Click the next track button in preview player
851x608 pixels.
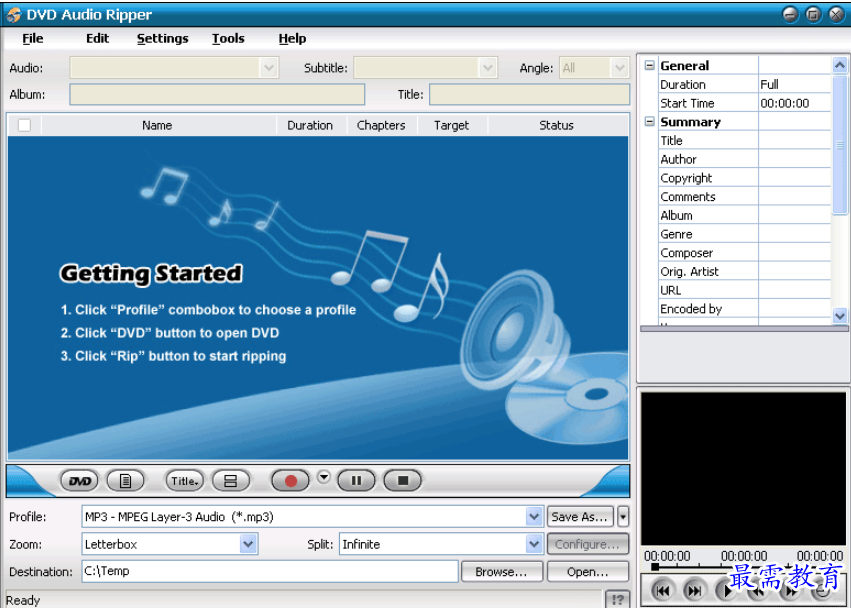point(694,591)
